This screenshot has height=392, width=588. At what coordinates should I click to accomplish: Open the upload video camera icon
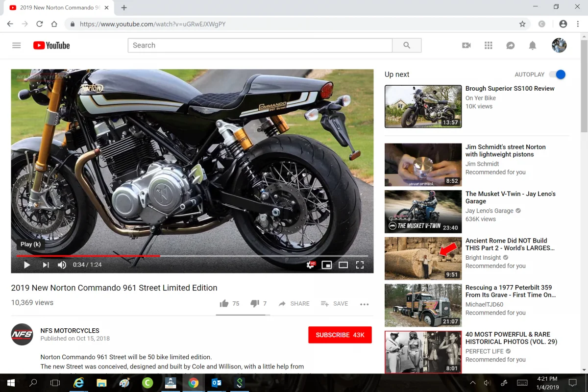pyautogui.click(x=466, y=46)
